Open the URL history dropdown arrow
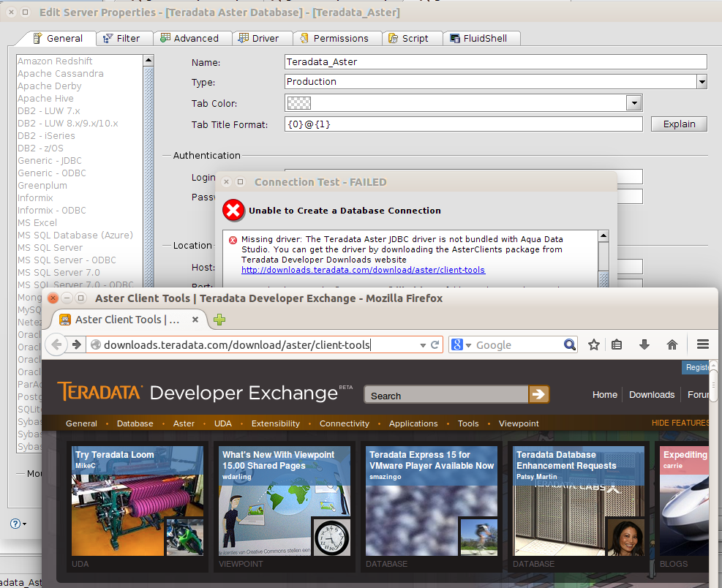Viewport: 722px width, 588px height. pyautogui.click(x=423, y=345)
